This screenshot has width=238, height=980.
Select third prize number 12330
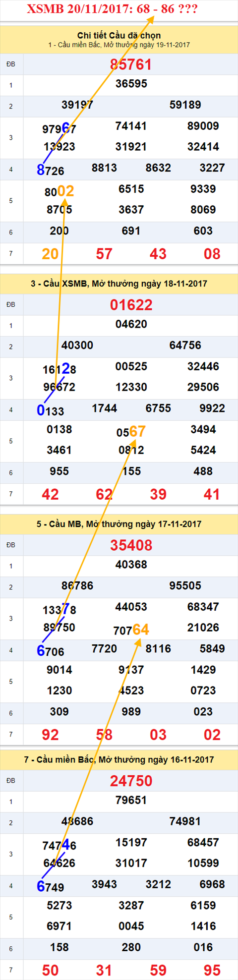(131, 387)
